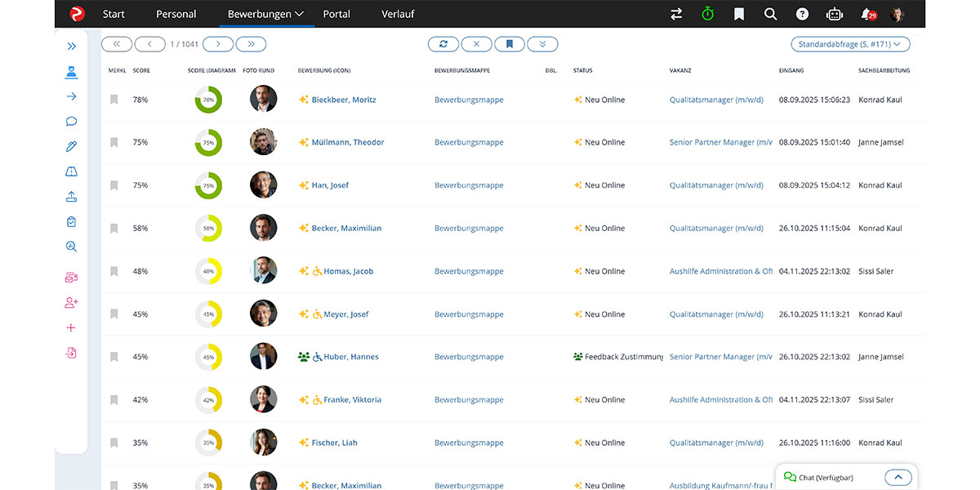Image resolution: width=980 pixels, height=490 pixels.
Task: Click the add person icon in sidebar
Action: (71, 303)
